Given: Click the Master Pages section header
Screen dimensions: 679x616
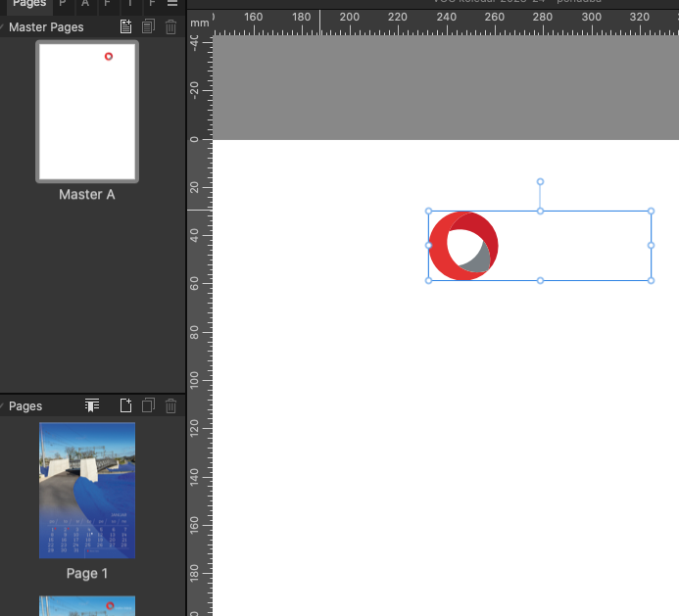Looking at the screenshot, I should click(46, 26).
